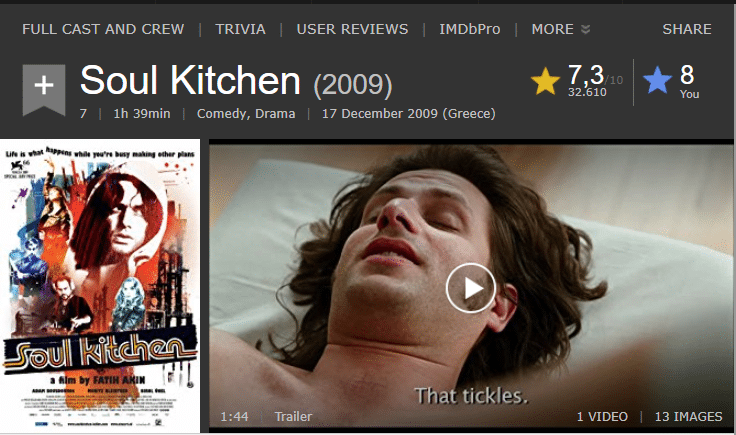Click the Trailer label under the video

tap(293, 417)
